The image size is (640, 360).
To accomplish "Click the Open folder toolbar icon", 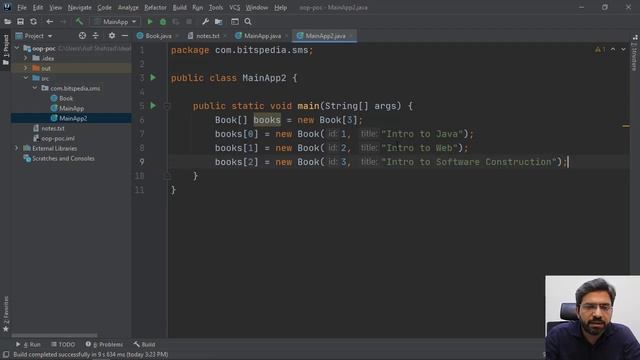I will pos(7,22).
